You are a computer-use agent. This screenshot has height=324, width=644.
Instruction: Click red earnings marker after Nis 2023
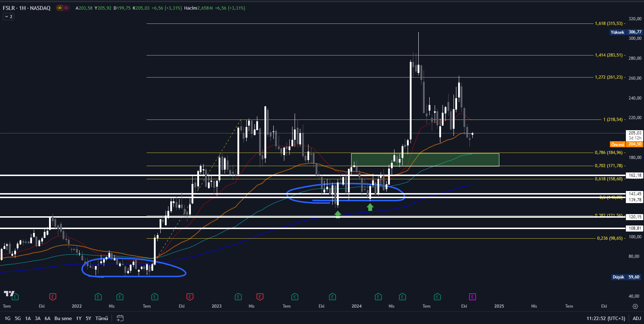[x=260, y=297]
